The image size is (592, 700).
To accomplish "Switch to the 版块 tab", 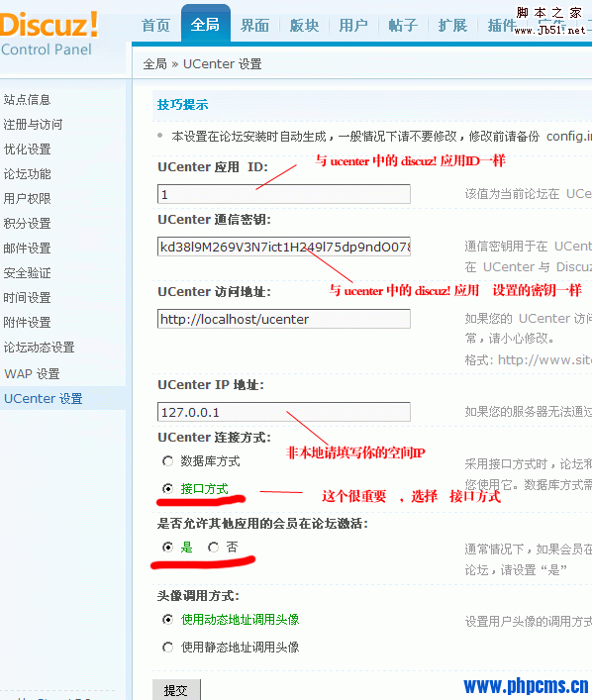I will 305,25.
